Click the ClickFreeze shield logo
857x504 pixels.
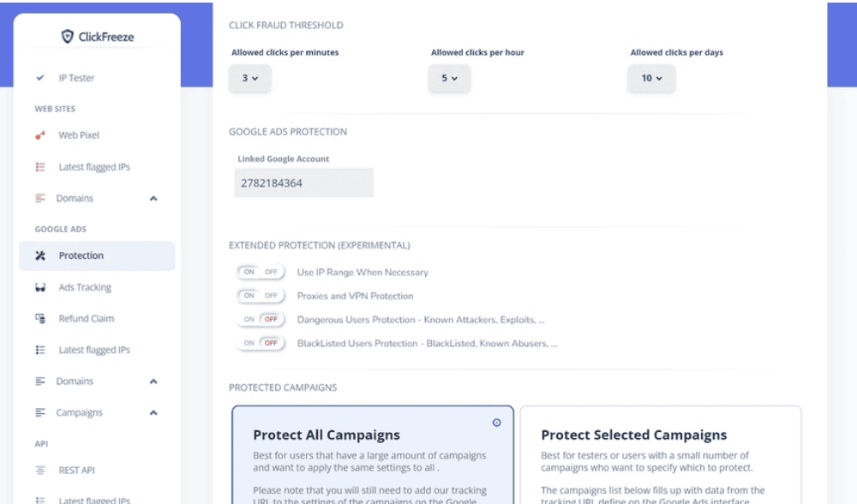(67, 37)
